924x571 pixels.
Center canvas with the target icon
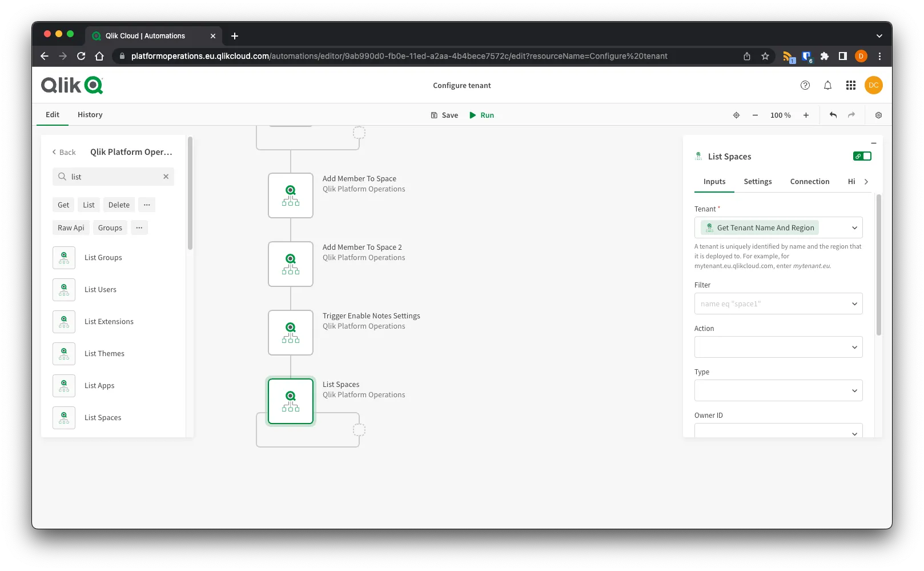pyautogui.click(x=736, y=115)
